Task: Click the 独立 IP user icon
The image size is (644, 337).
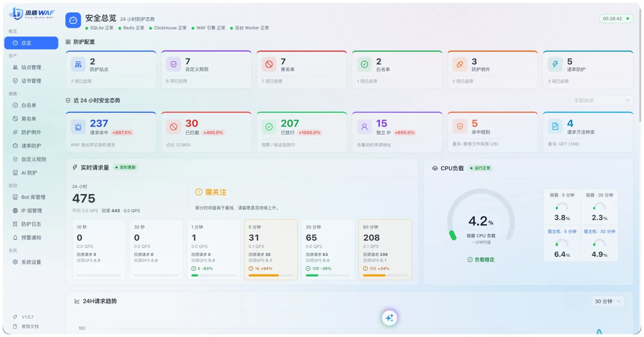Action: tap(364, 127)
